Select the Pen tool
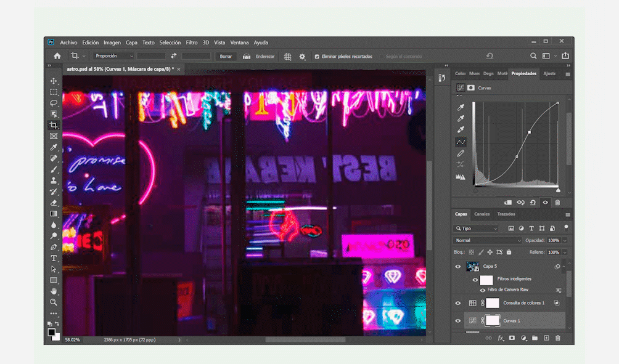 coord(54,247)
